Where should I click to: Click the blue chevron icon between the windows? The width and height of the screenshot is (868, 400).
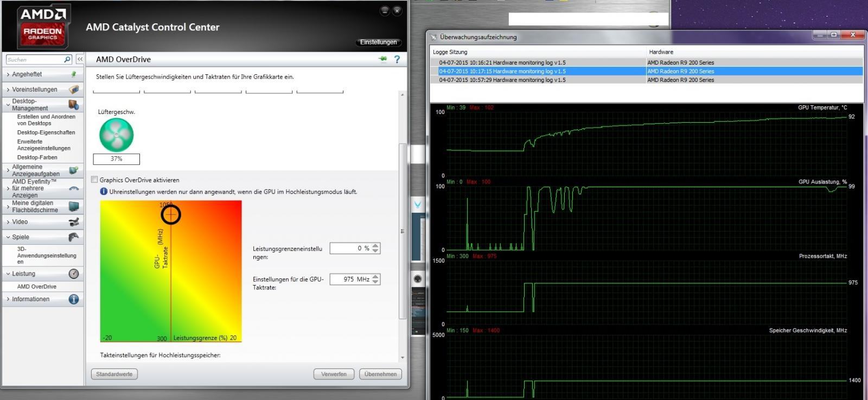tap(418, 205)
